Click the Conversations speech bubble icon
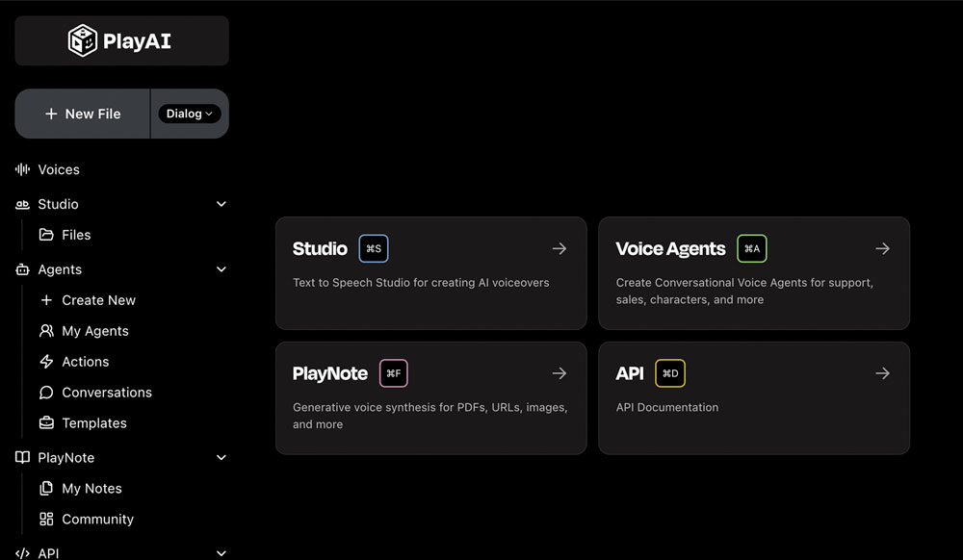Screen dimensions: 963x560 tap(46, 392)
